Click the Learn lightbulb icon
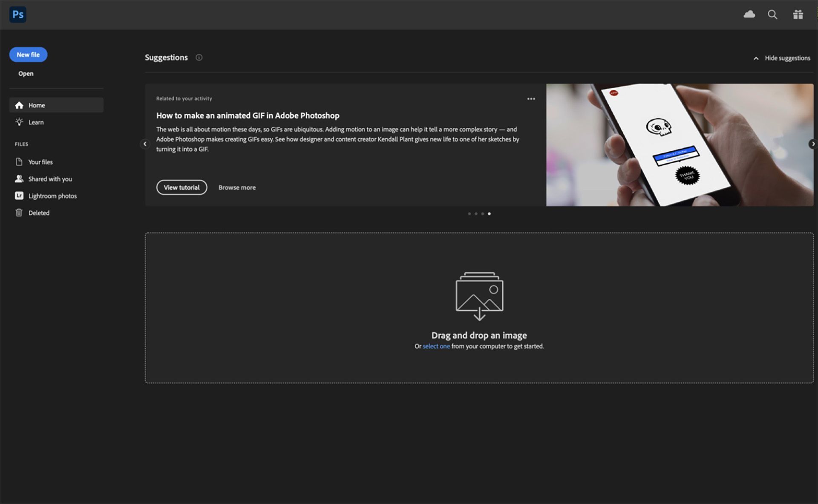The height and width of the screenshot is (504, 818). (x=19, y=122)
